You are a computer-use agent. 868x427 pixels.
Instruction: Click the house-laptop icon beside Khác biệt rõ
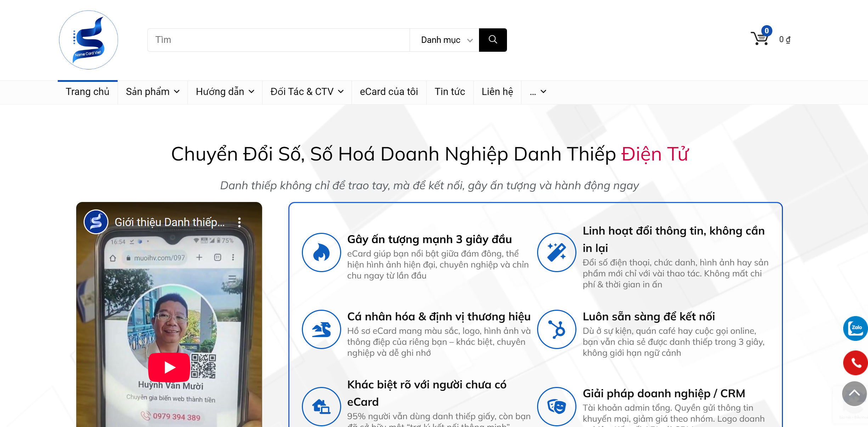[321, 406]
